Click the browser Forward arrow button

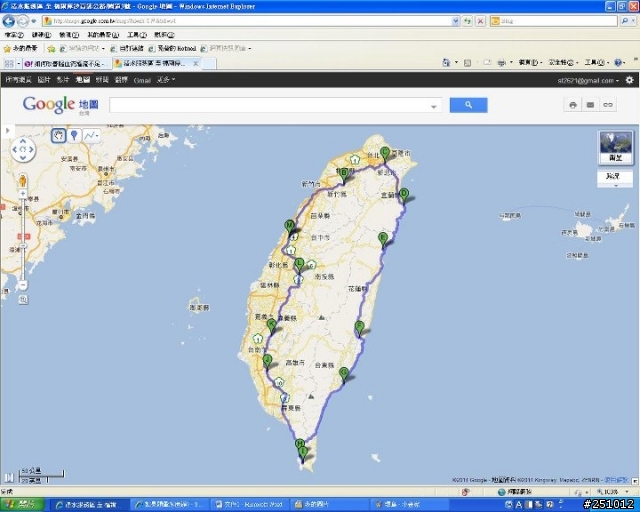(23, 21)
